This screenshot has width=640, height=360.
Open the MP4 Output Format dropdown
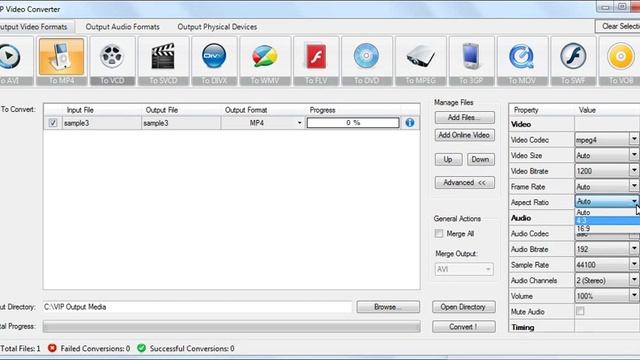coord(300,123)
